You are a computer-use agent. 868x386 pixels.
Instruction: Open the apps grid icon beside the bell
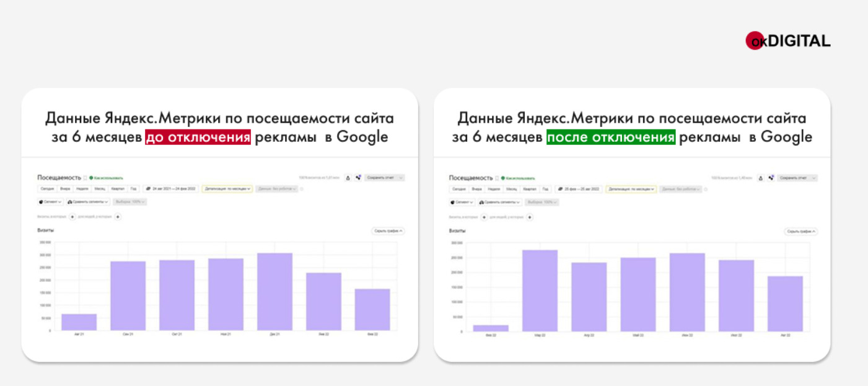pos(358,178)
